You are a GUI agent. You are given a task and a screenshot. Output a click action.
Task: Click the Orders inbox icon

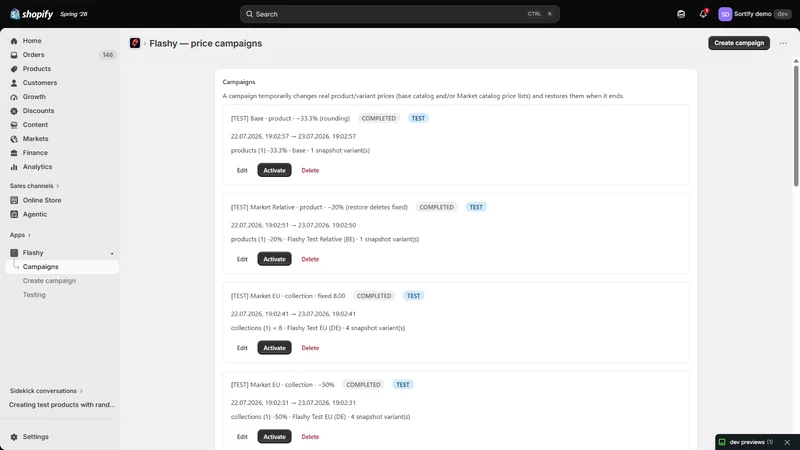click(x=14, y=55)
